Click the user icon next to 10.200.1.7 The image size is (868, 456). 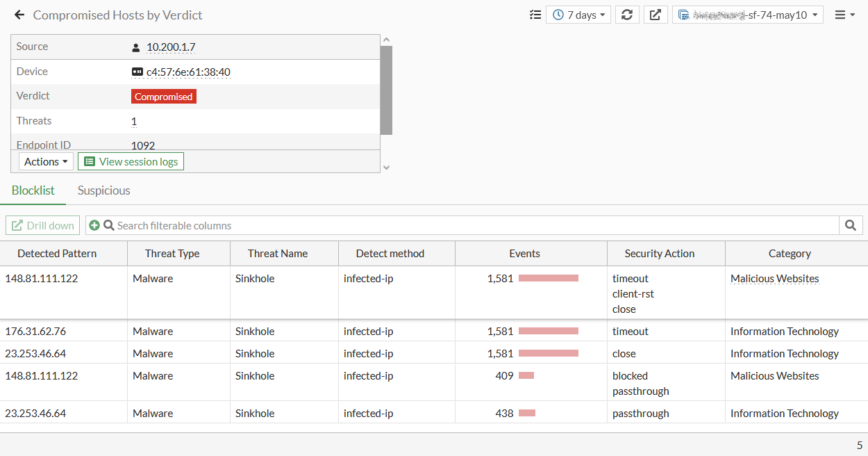pos(134,48)
